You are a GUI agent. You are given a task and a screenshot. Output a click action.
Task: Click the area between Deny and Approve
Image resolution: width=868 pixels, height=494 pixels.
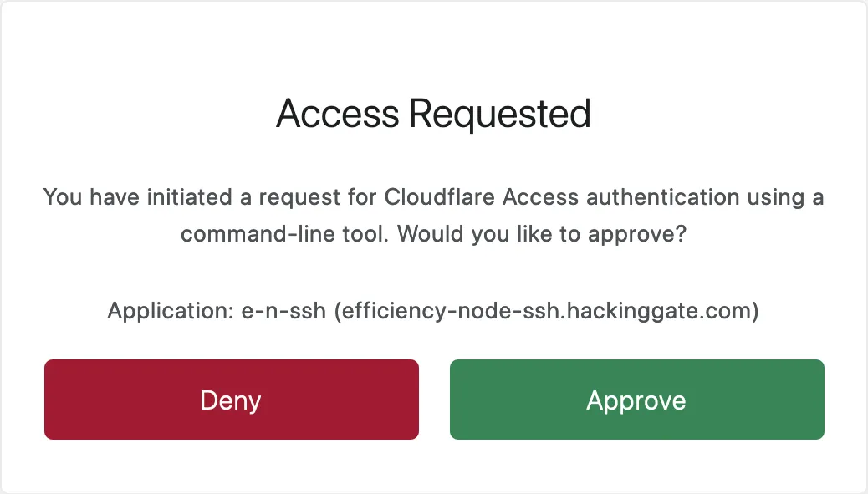point(434,400)
